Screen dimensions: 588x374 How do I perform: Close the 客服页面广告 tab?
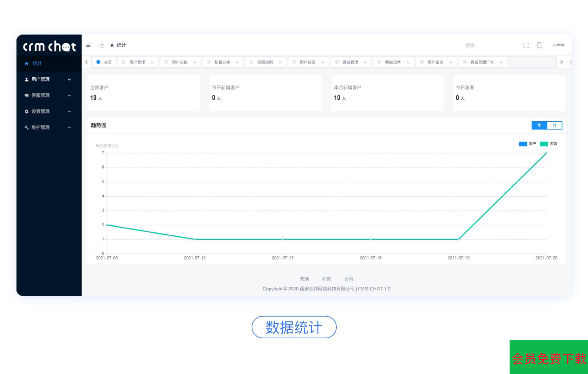click(x=501, y=62)
